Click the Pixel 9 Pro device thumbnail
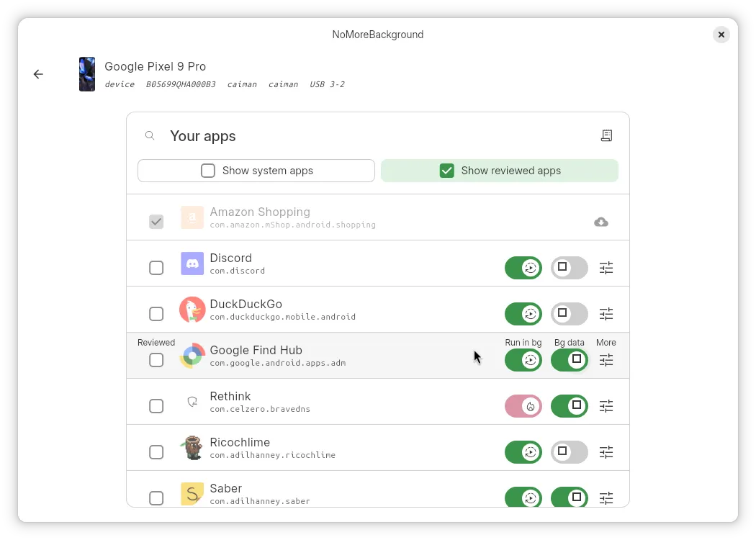This screenshot has width=756, height=540. coord(87,74)
